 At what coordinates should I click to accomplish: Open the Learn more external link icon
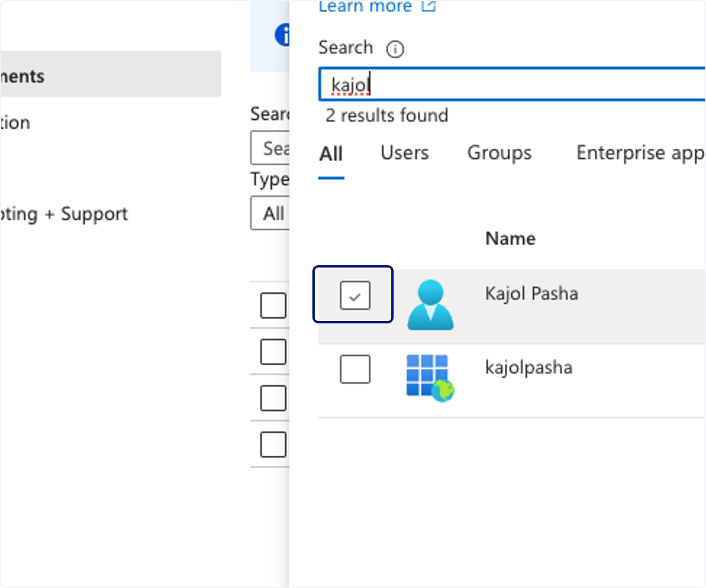coord(429,6)
